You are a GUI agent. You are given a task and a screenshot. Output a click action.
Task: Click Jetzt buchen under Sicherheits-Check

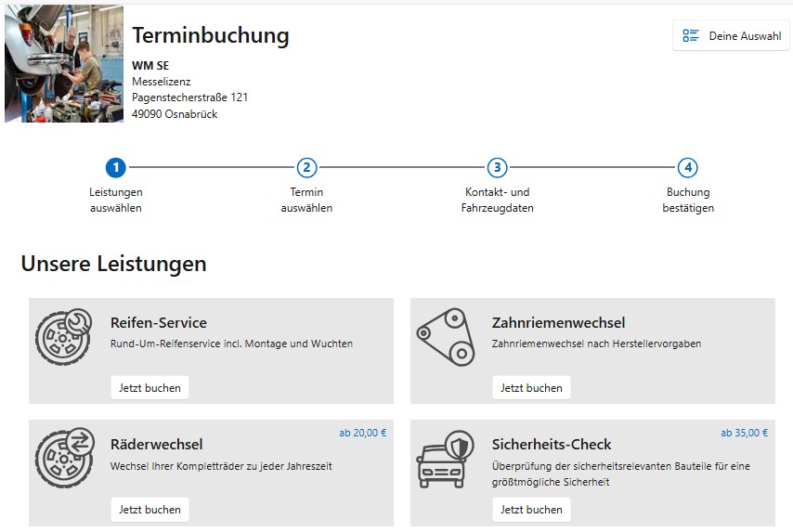[x=531, y=510]
